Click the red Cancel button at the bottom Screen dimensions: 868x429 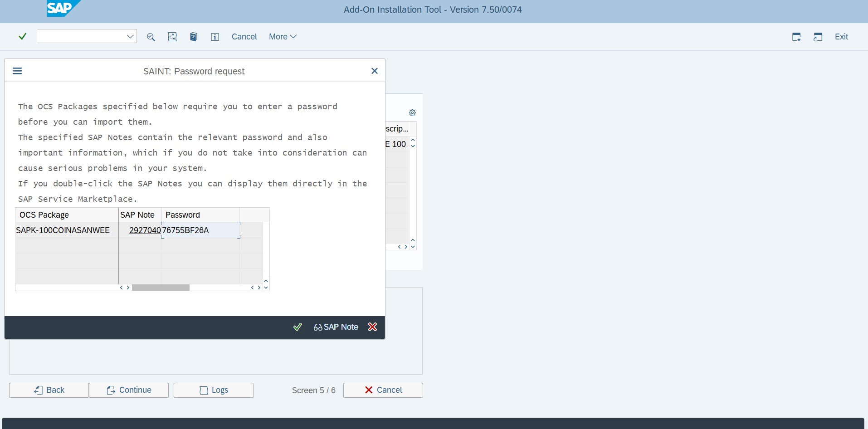coord(383,390)
